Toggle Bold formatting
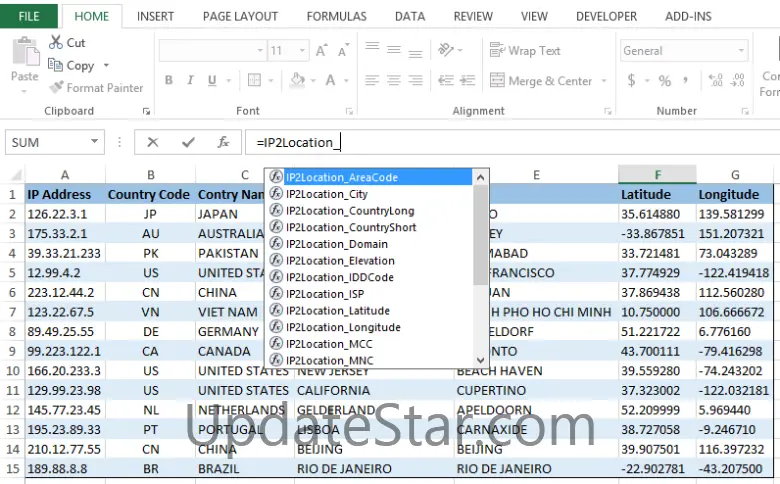 [169, 80]
